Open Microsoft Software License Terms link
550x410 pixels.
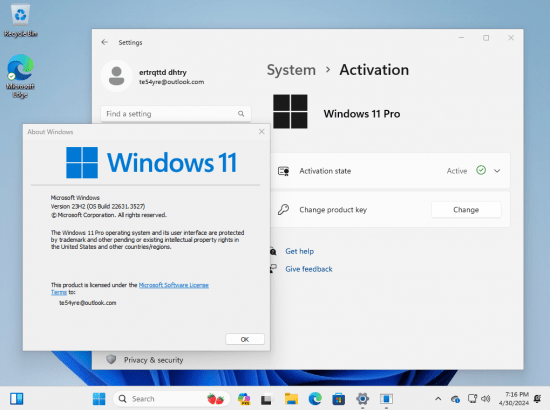pos(174,285)
